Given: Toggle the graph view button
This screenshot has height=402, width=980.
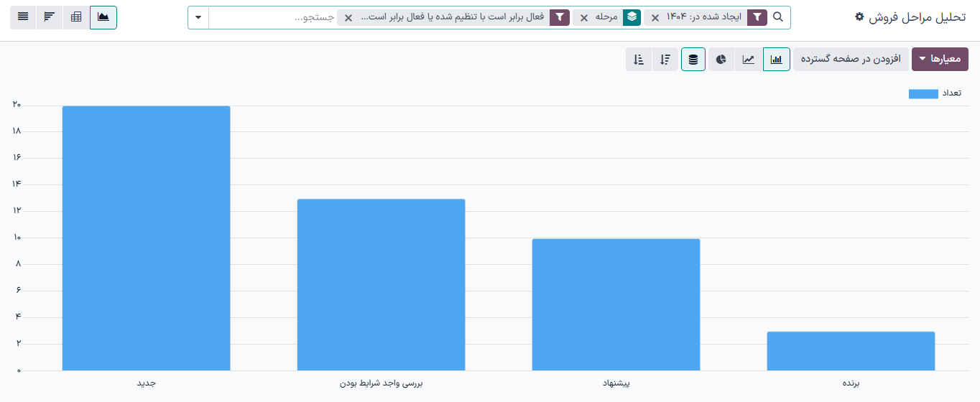Looking at the screenshot, I should [x=103, y=17].
